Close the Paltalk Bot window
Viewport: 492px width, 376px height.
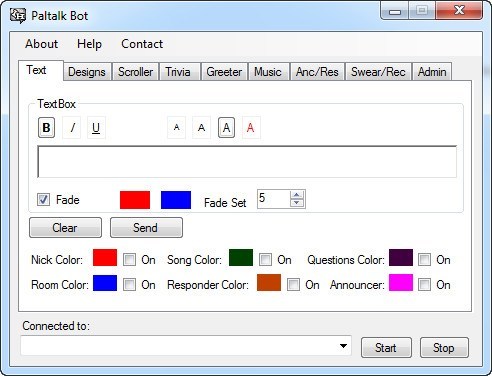point(459,11)
